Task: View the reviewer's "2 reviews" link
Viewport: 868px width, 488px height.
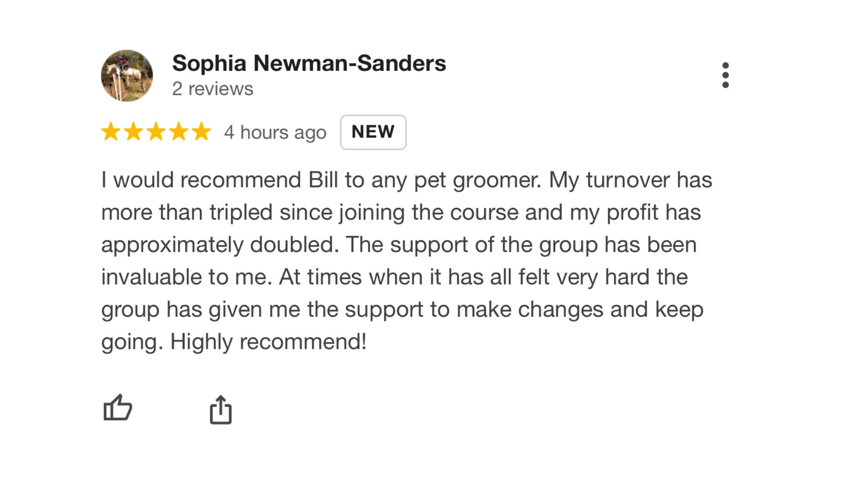Action: click(212, 89)
